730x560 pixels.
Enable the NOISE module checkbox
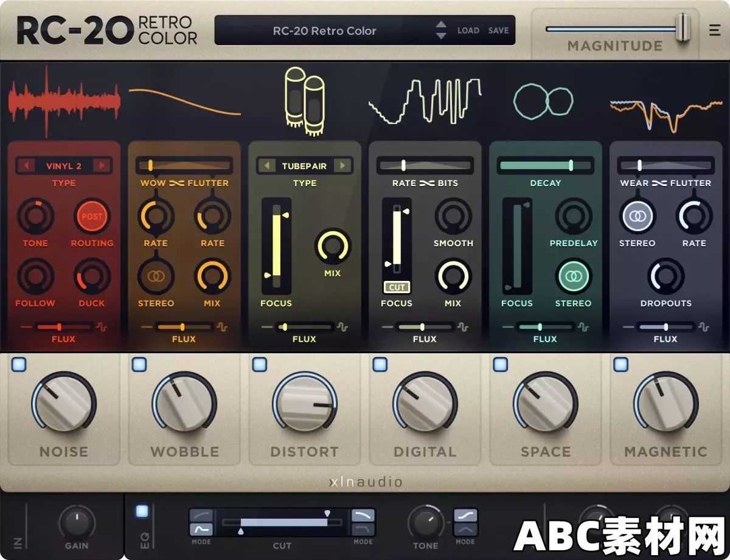tap(20, 364)
